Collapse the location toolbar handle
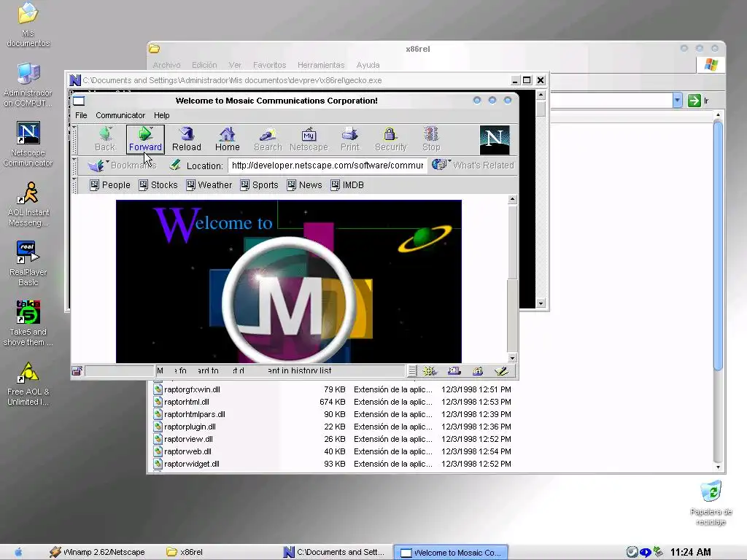This screenshot has height=560, width=747. point(74,166)
